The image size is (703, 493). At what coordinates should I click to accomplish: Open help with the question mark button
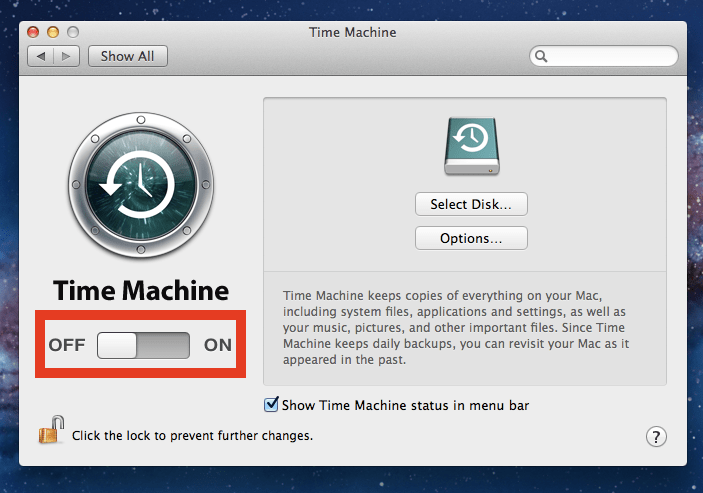(656, 437)
